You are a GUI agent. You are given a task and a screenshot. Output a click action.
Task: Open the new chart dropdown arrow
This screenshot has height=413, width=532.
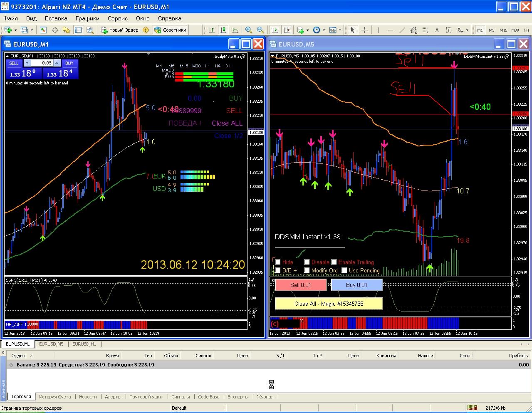15,30
